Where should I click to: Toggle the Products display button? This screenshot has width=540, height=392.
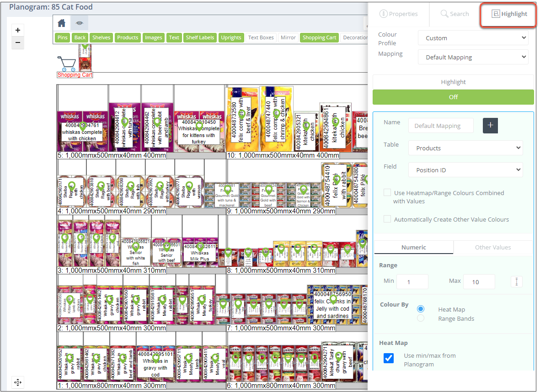(128, 37)
